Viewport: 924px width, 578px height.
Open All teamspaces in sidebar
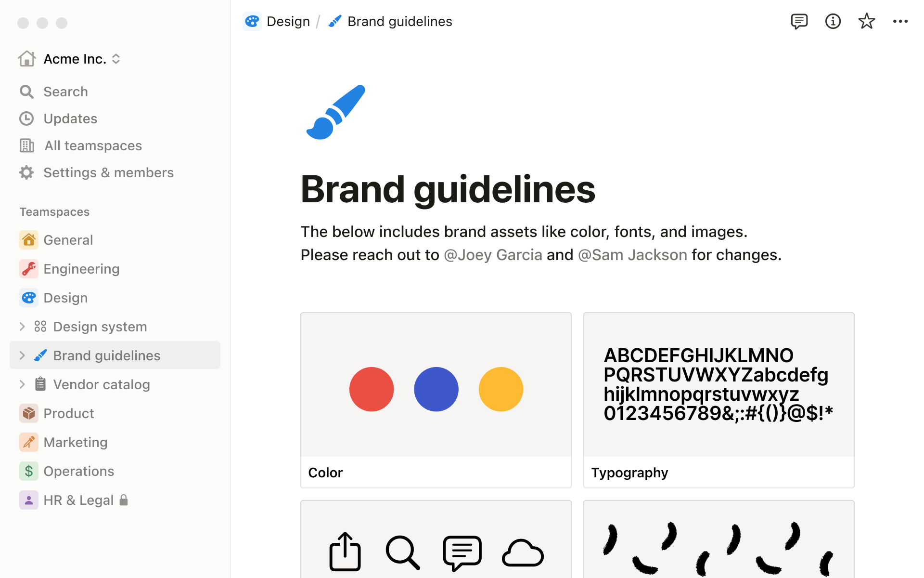coord(92,145)
